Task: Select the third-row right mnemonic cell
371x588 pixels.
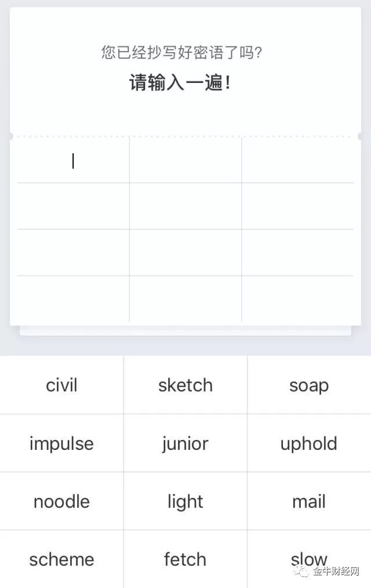Action: coord(297,252)
